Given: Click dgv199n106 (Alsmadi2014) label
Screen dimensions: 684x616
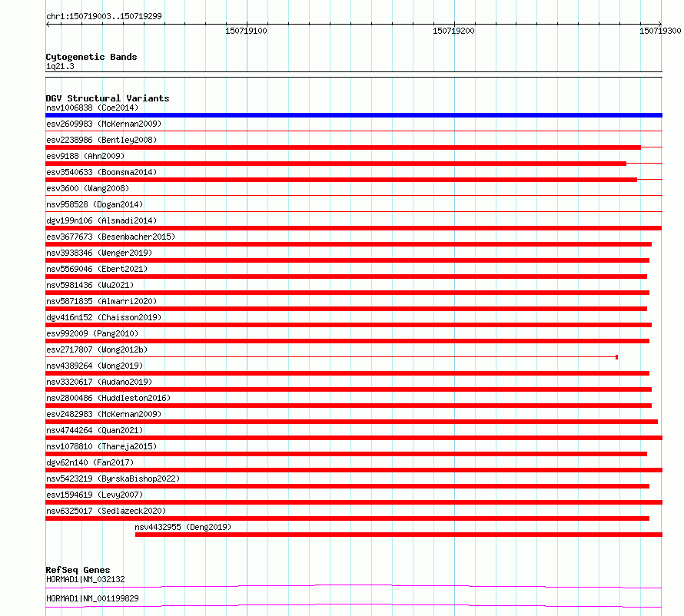Looking at the screenshot, I should tap(101, 220).
